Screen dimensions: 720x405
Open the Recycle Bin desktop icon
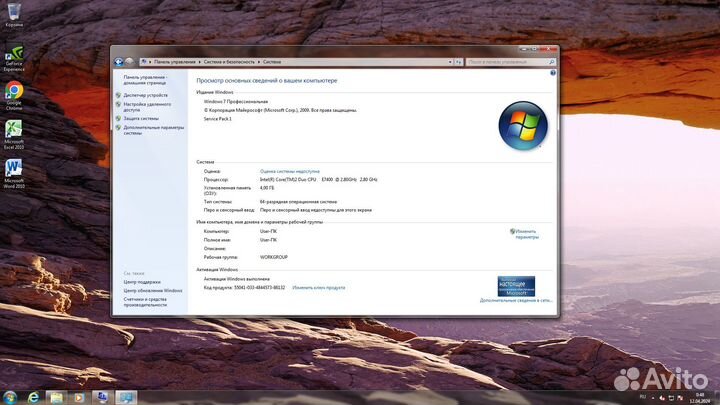pyautogui.click(x=14, y=14)
